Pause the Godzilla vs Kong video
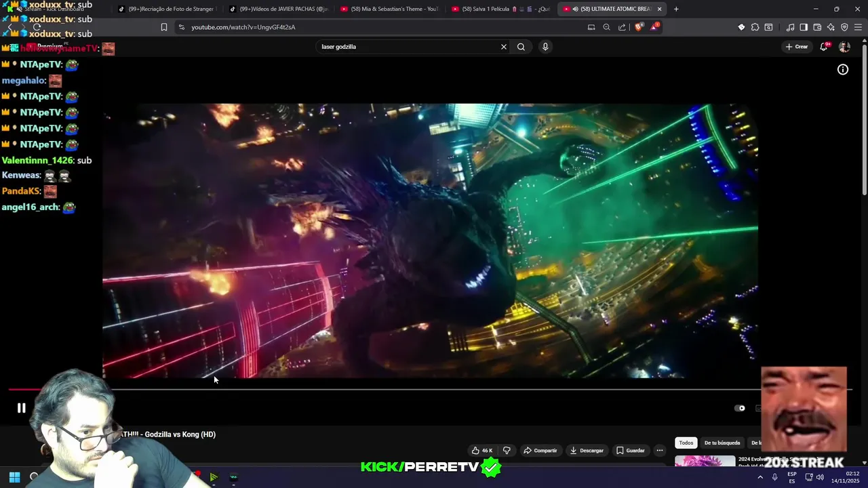Screen dimensions: 868x488 click(21, 408)
